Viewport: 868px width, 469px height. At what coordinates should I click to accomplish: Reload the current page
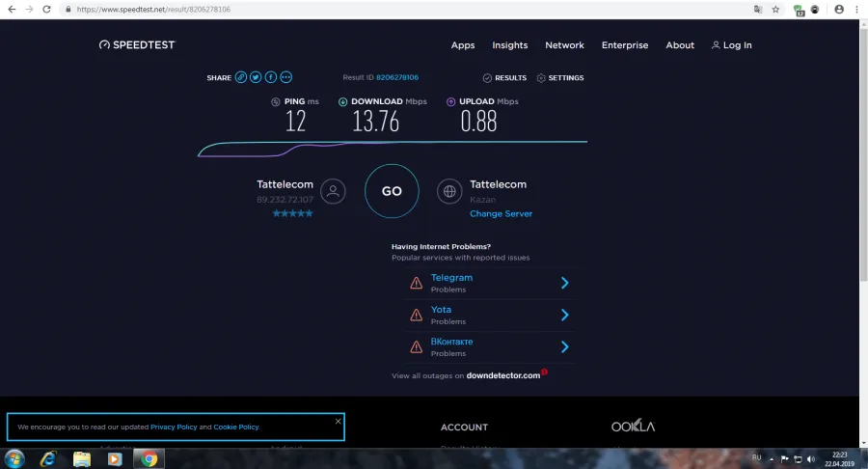[x=46, y=10]
